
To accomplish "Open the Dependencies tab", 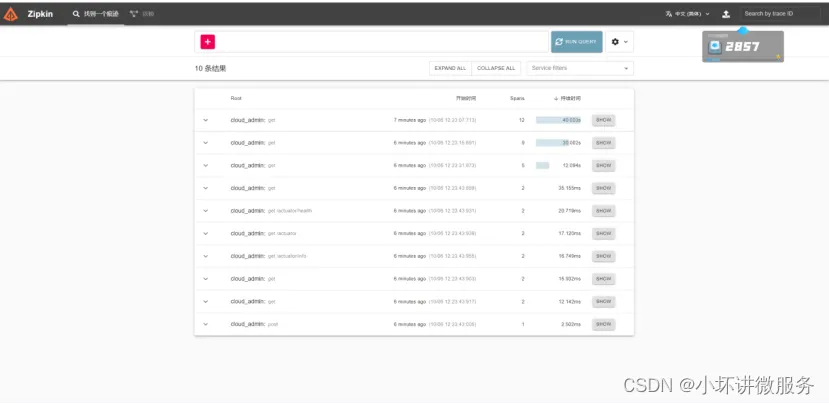I will coord(142,14).
